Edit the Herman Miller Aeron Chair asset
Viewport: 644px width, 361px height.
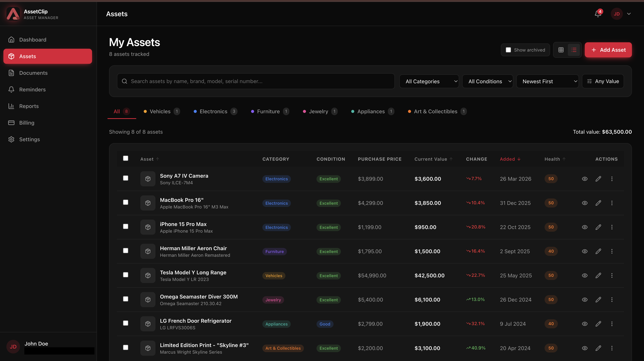(x=598, y=251)
